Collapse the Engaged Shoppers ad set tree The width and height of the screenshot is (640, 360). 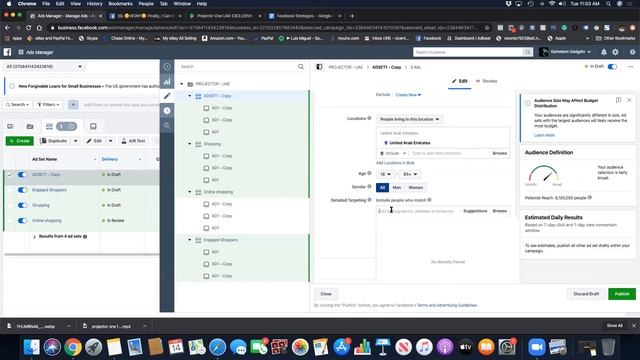coord(189,240)
